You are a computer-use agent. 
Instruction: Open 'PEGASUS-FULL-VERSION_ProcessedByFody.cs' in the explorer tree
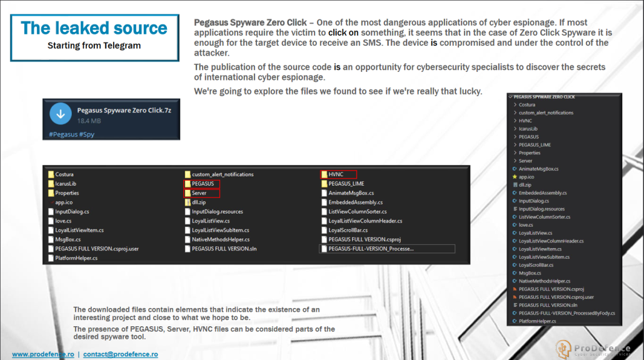pyautogui.click(x=567, y=313)
